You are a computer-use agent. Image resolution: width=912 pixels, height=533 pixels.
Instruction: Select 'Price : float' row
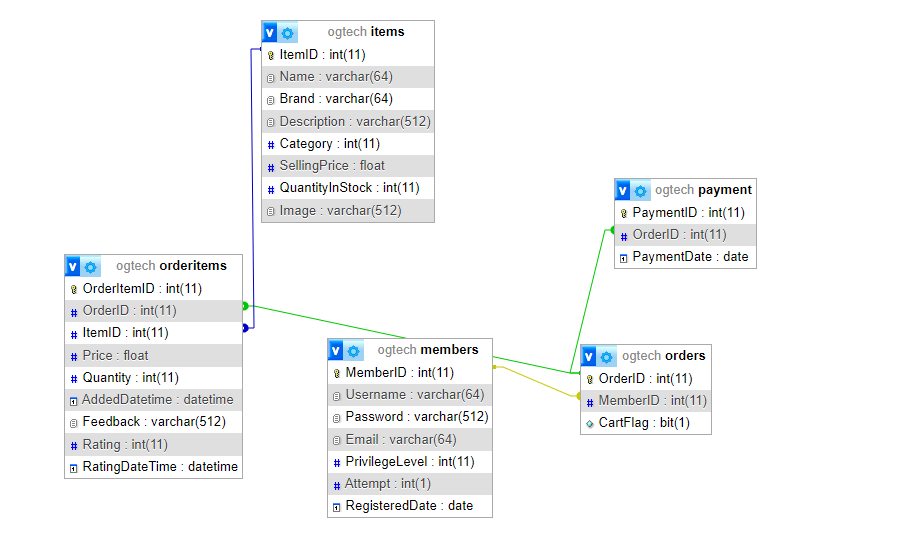tap(154, 356)
